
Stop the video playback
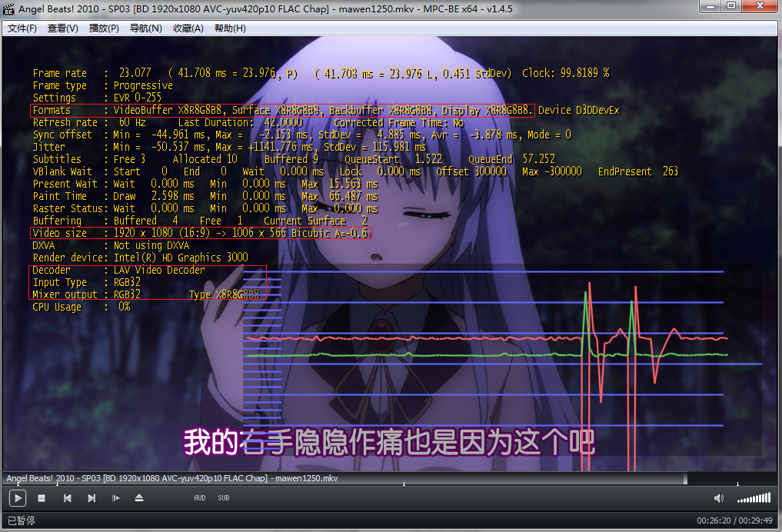pyautogui.click(x=42, y=498)
